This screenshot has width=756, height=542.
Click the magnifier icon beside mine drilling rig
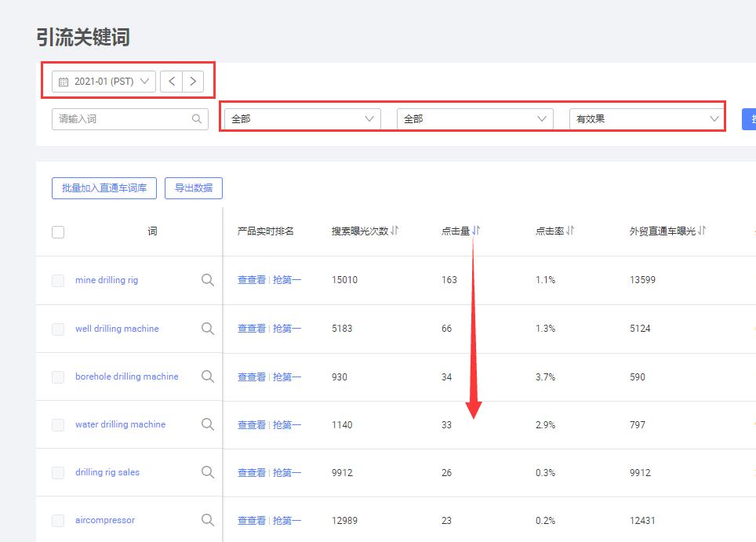tap(208, 280)
